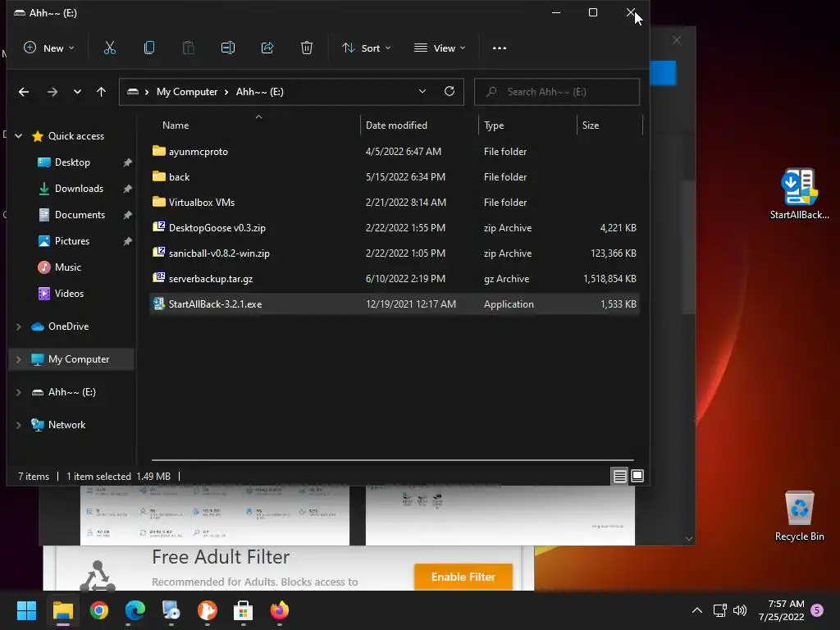Click Ahh~~ (E:) in address breadcrumb

click(260, 92)
